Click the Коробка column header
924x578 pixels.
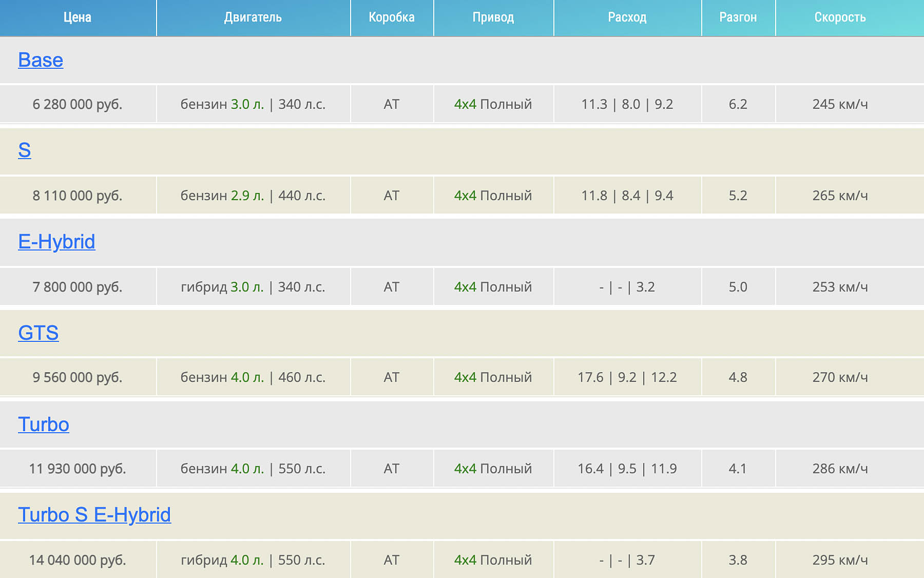click(392, 17)
